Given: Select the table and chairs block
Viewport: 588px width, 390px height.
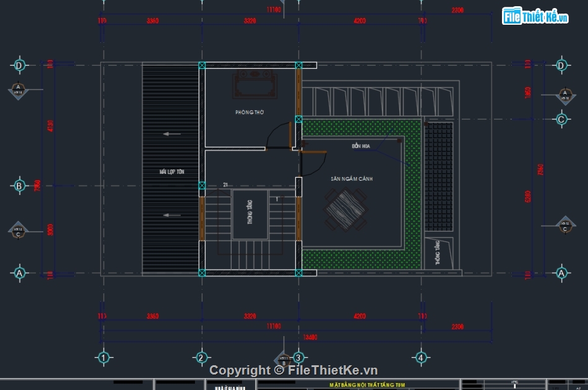Looking at the screenshot, I should [x=345, y=210].
